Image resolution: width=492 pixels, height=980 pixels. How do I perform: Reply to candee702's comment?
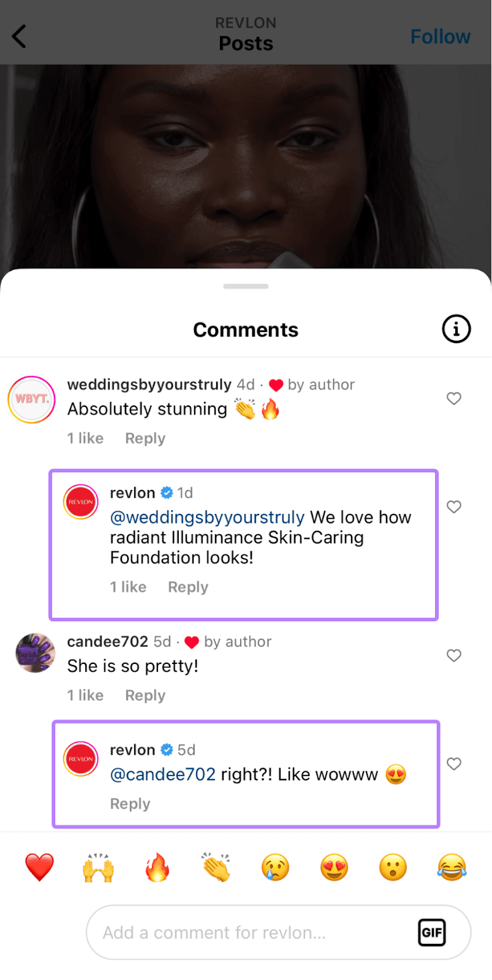click(145, 695)
